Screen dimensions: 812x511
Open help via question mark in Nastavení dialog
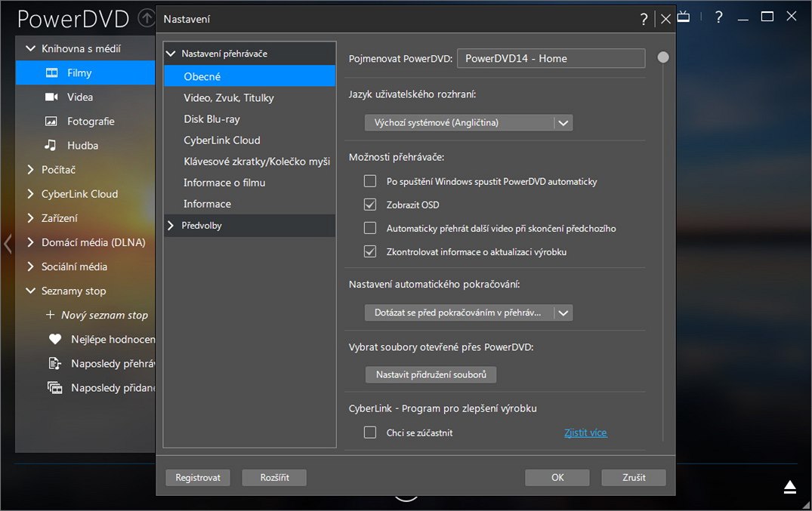click(x=644, y=20)
